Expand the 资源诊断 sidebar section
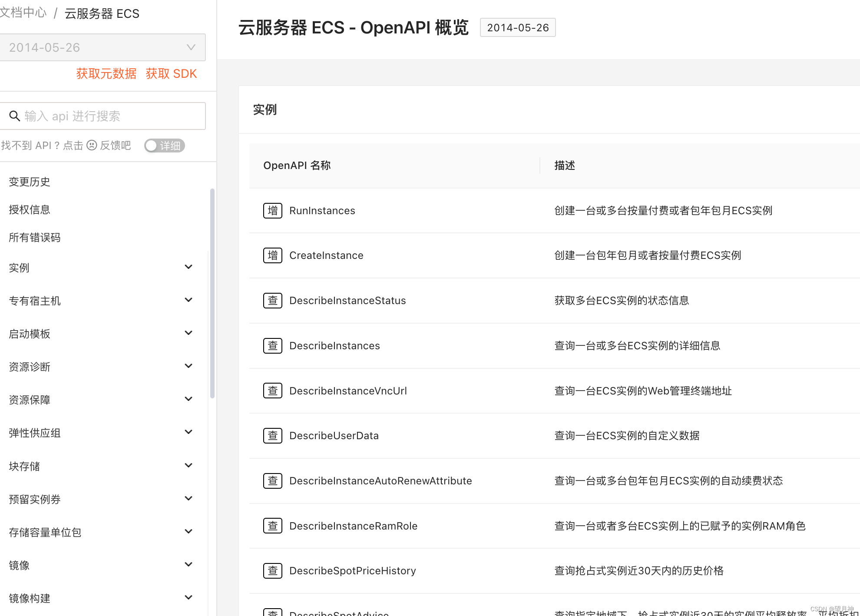 [x=189, y=366]
